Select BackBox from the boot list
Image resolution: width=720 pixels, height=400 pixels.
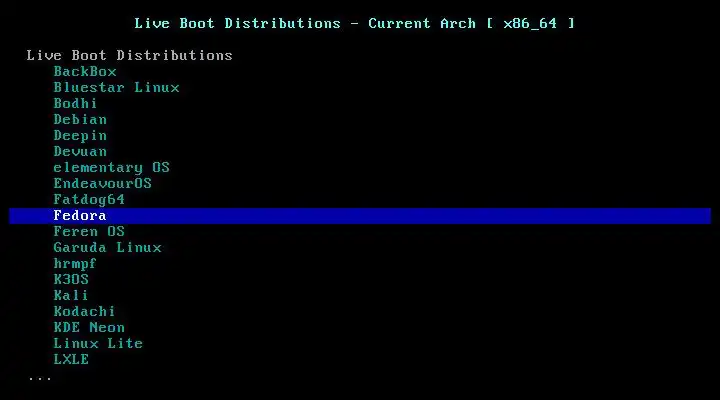pyautogui.click(x=85, y=72)
